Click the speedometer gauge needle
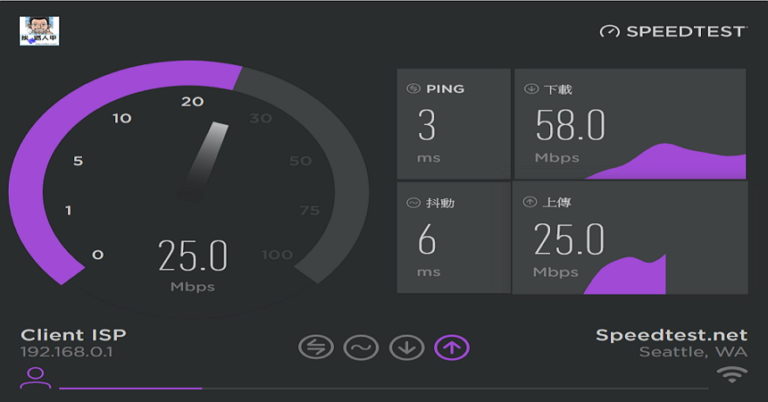The image size is (768, 402). (203, 158)
